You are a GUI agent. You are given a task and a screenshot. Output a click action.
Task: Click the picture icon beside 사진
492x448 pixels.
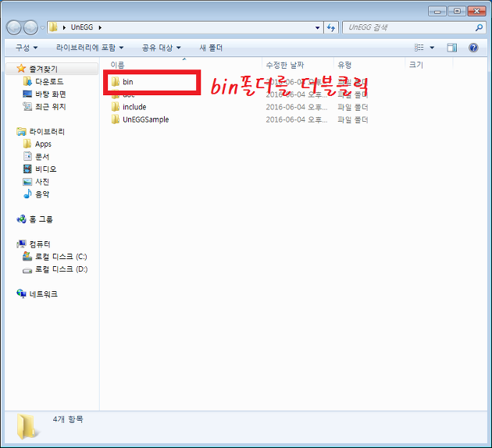pos(27,182)
